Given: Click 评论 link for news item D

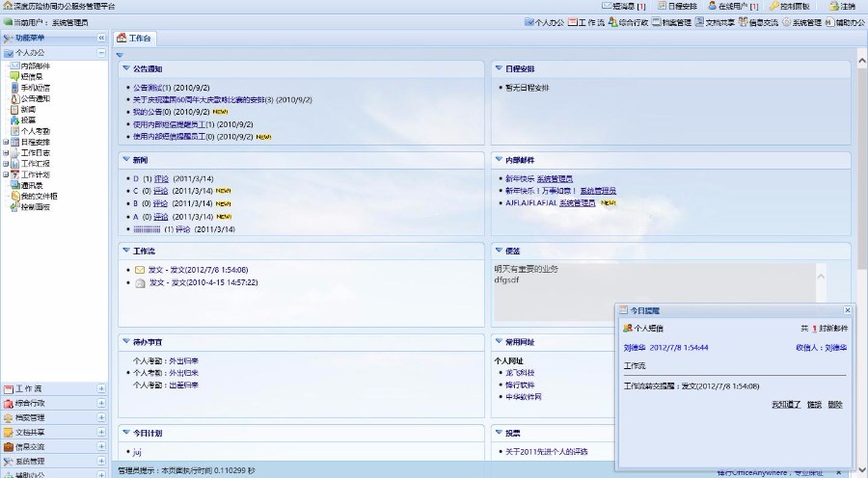Looking at the screenshot, I should [161, 178].
